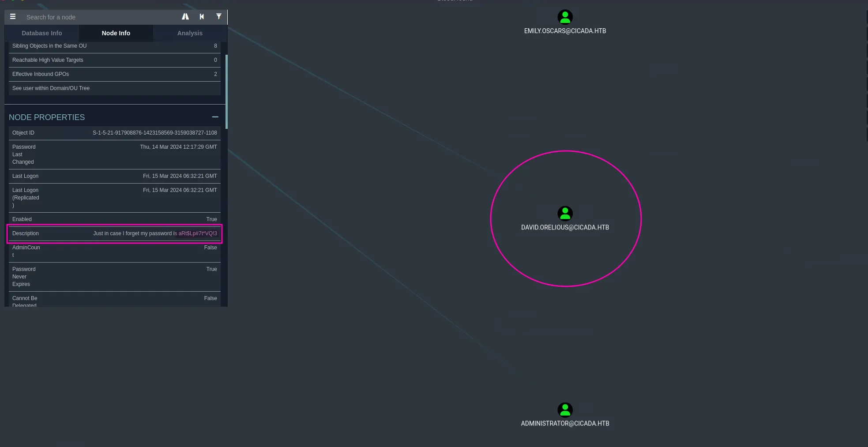Click the Object ID label
Image resolution: width=868 pixels, height=447 pixels.
point(23,133)
